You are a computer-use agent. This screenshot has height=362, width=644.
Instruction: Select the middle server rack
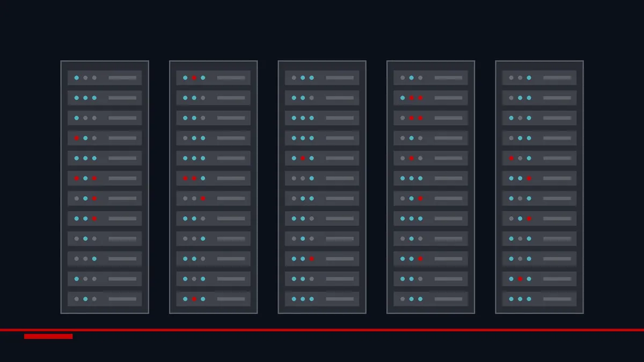pyautogui.click(x=322, y=187)
